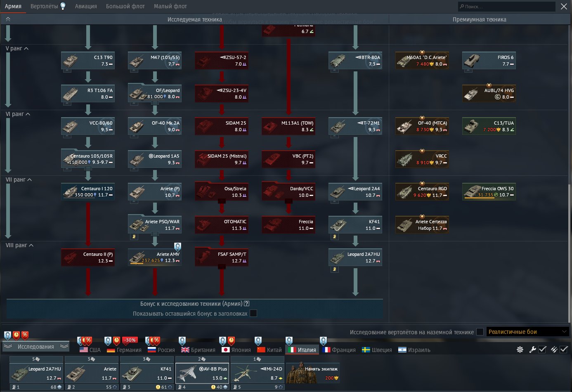Click the -30% discount badge above Германия
This screenshot has width=572, height=392.
click(x=130, y=340)
